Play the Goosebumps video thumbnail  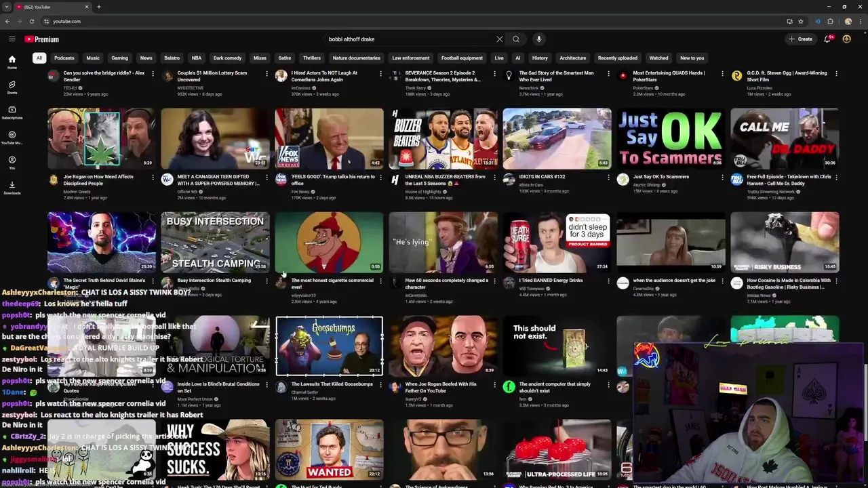tap(329, 346)
